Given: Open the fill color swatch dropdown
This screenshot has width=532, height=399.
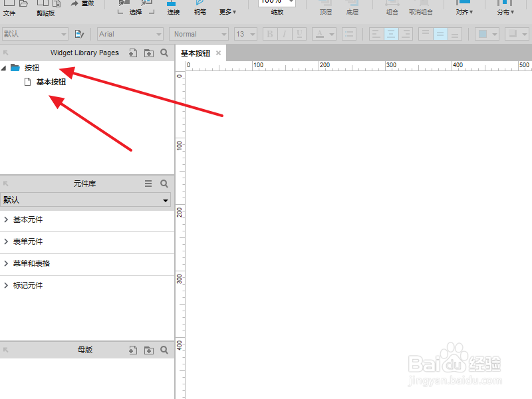Looking at the screenshot, I should click(487, 34).
